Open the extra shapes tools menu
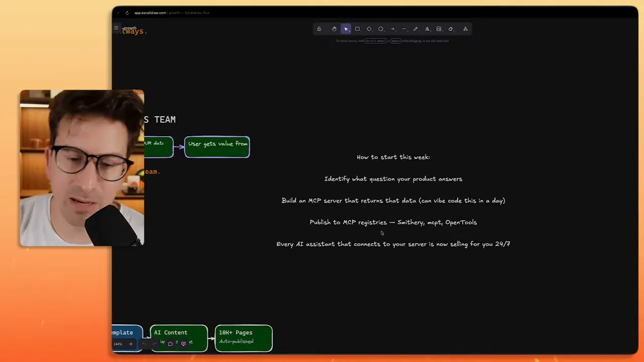The image size is (644, 362). (x=465, y=29)
